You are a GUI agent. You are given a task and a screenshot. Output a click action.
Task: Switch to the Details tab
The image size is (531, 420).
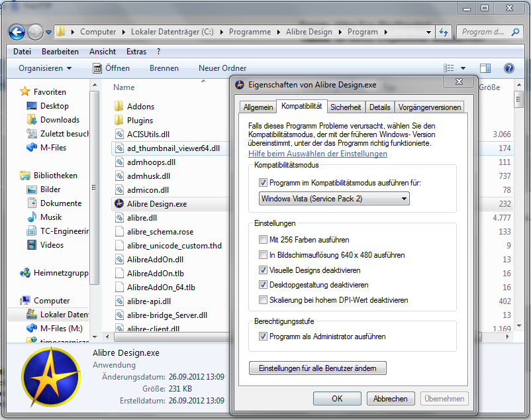tap(379, 107)
